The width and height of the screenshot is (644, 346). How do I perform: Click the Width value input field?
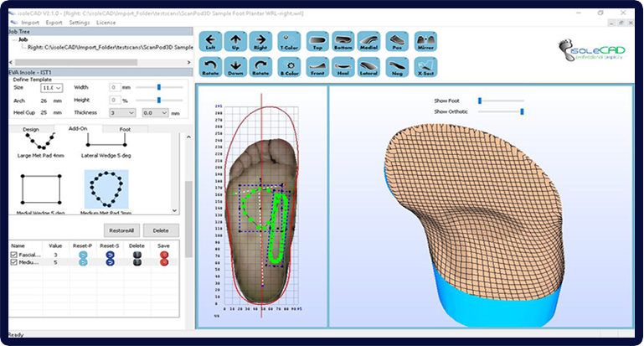[115, 87]
